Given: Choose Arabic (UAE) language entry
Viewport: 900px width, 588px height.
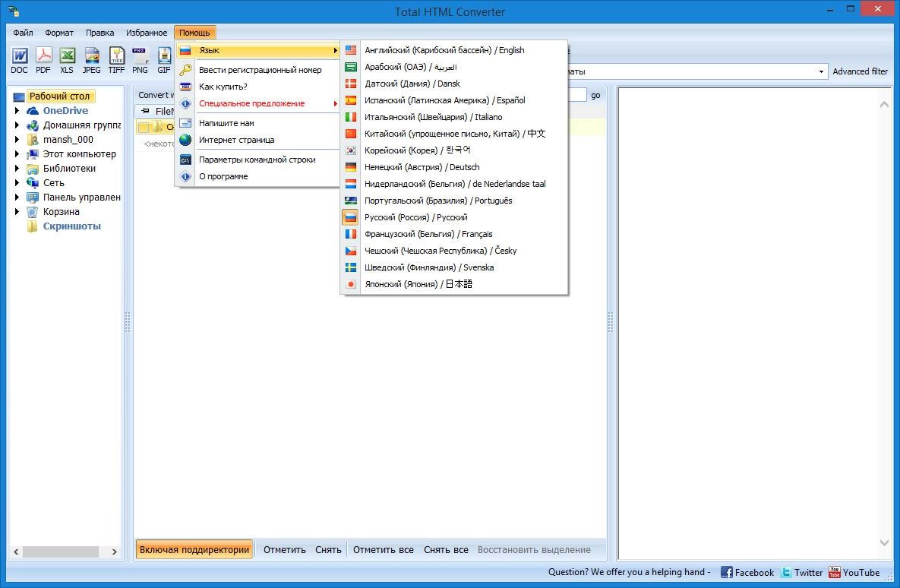Looking at the screenshot, I should (454, 67).
